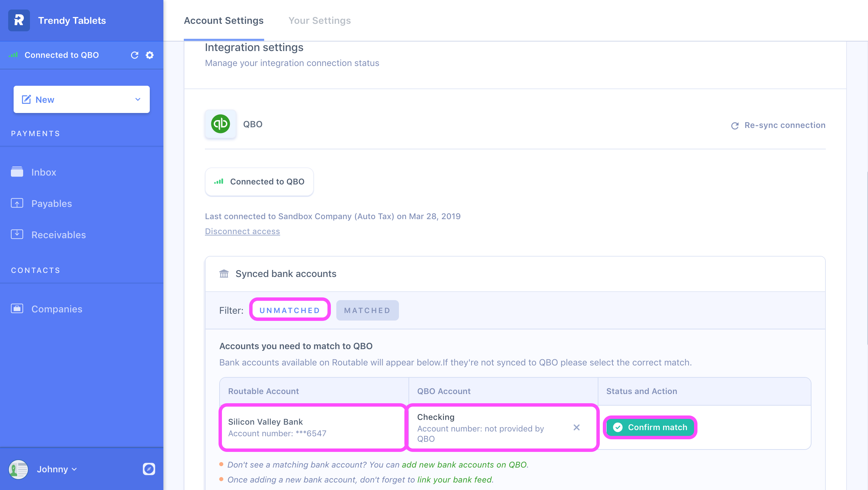
Task: Open integration settings gear icon
Action: [150, 55]
